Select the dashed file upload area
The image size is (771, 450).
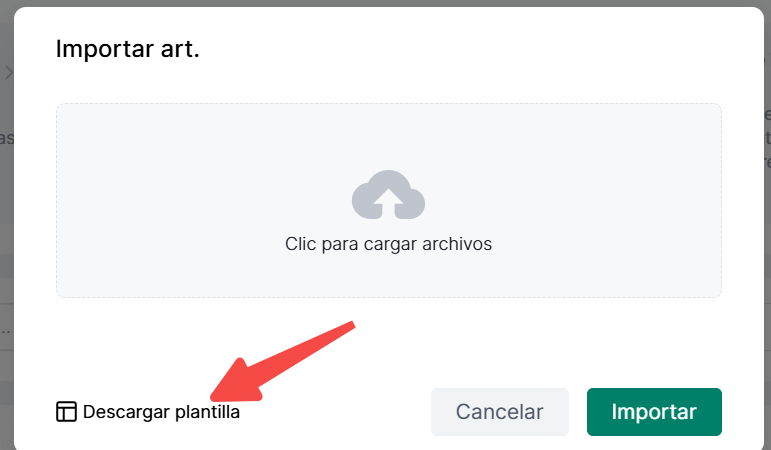(389, 200)
